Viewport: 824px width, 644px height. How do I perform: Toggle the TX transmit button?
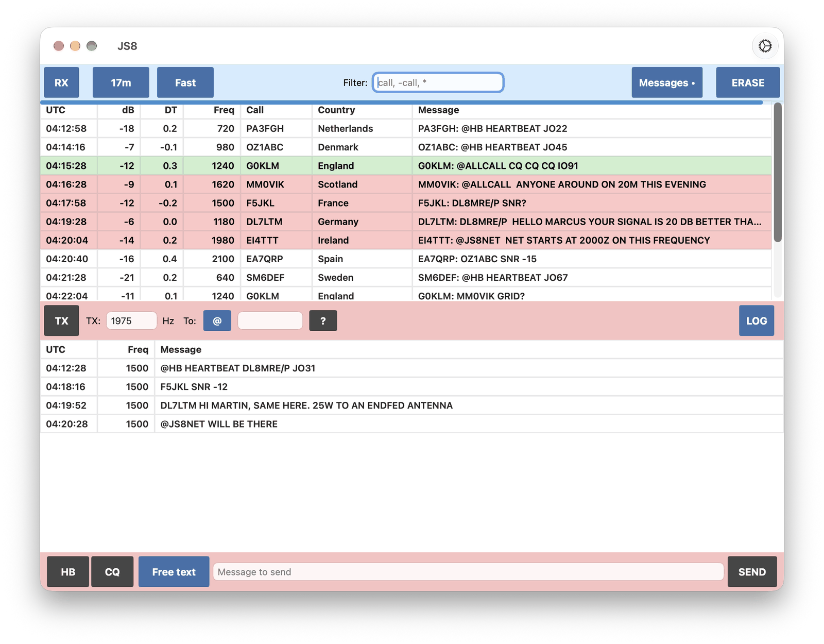pyautogui.click(x=62, y=320)
